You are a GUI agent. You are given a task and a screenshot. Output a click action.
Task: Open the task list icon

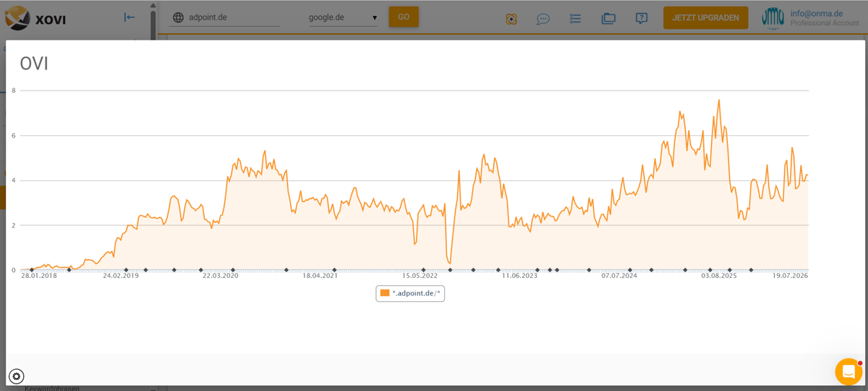click(x=575, y=19)
